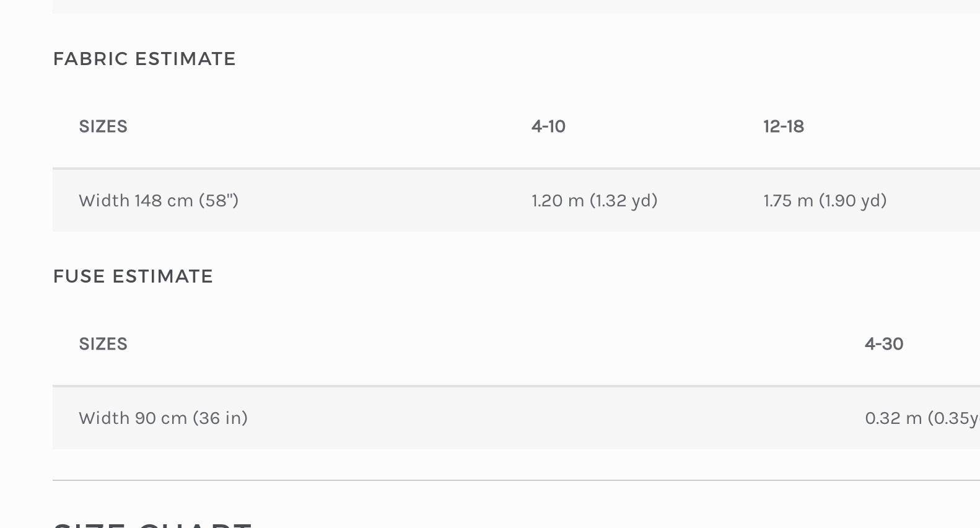Screen dimensions: 980x528
Task: Click the divider line above Size Chart
Action: click(x=516, y=480)
